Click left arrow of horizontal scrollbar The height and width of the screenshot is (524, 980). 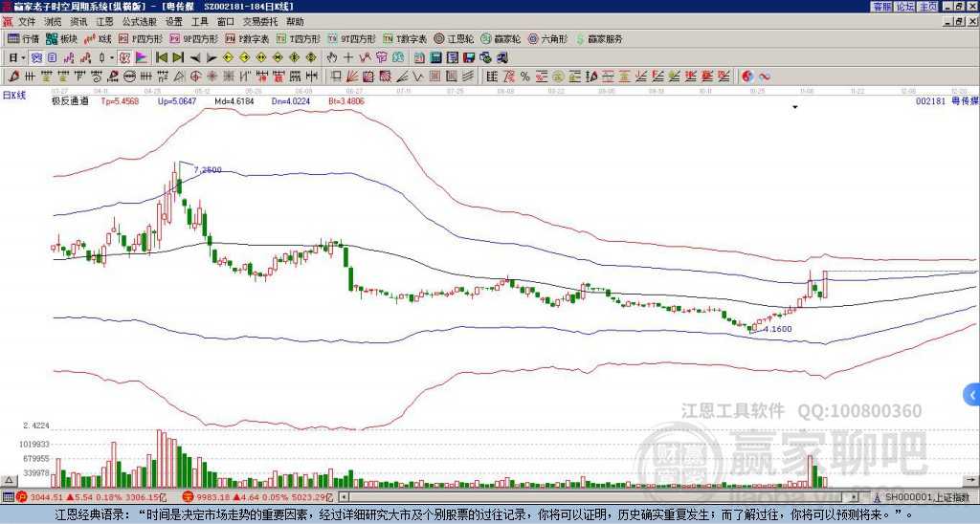point(344,498)
